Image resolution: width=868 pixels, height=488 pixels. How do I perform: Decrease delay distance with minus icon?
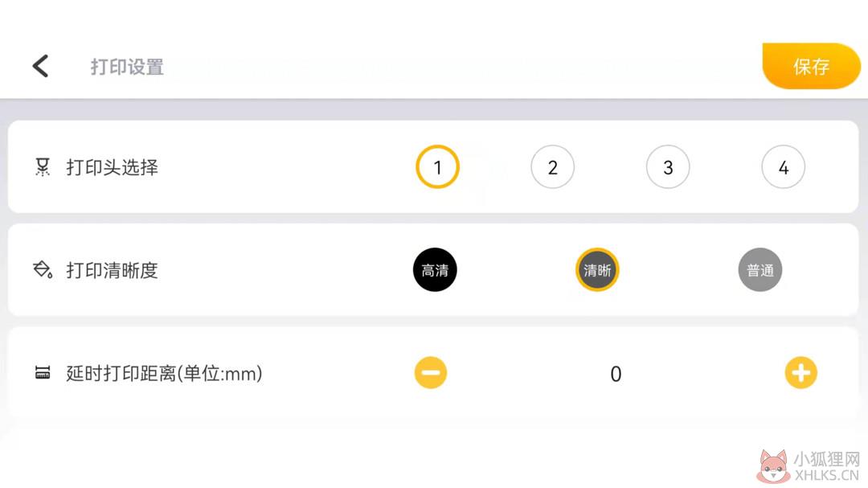[x=431, y=373]
